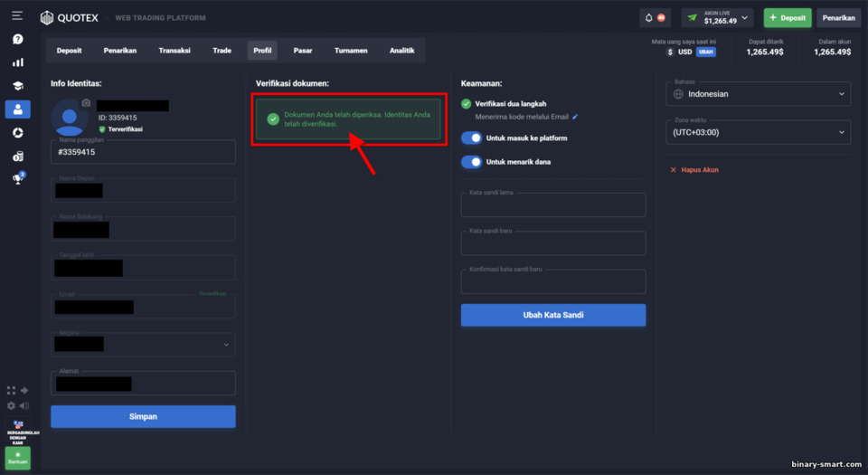
Task: Switch to the Analitik tab
Action: (x=401, y=51)
